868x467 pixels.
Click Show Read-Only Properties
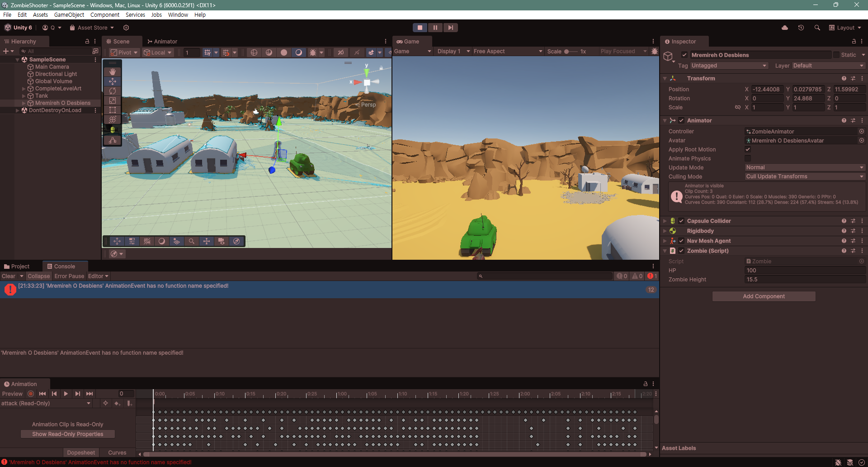(x=68, y=434)
